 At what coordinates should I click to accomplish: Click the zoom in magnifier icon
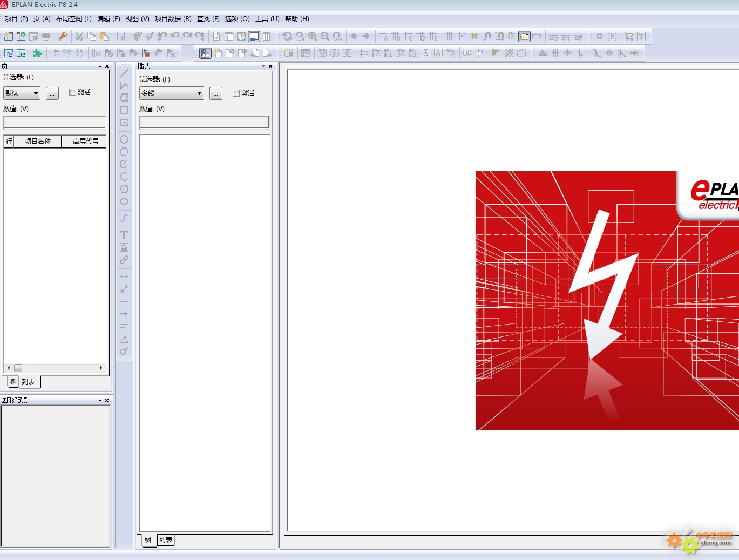point(313,36)
